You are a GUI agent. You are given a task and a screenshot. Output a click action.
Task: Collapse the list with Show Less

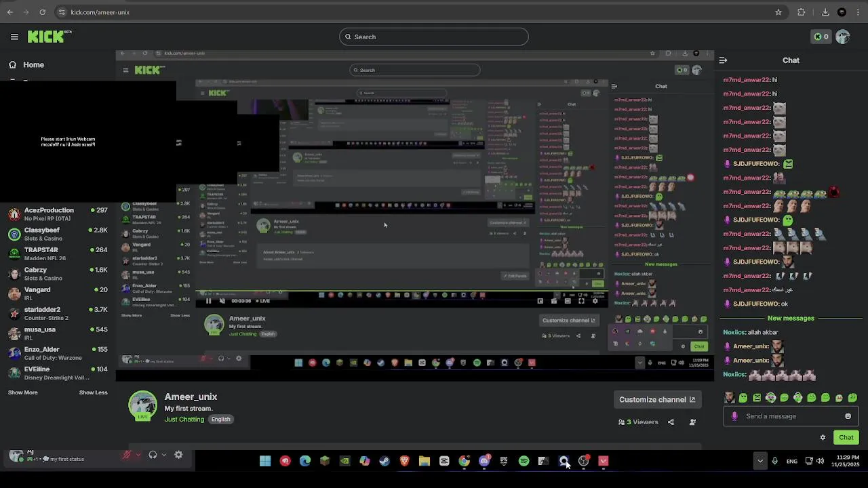tap(93, 392)
